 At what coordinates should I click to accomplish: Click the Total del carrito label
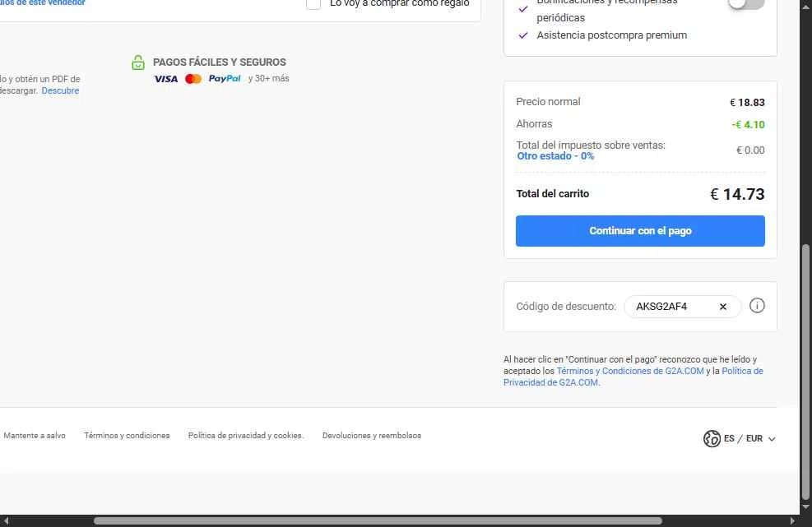coord(553,193)
